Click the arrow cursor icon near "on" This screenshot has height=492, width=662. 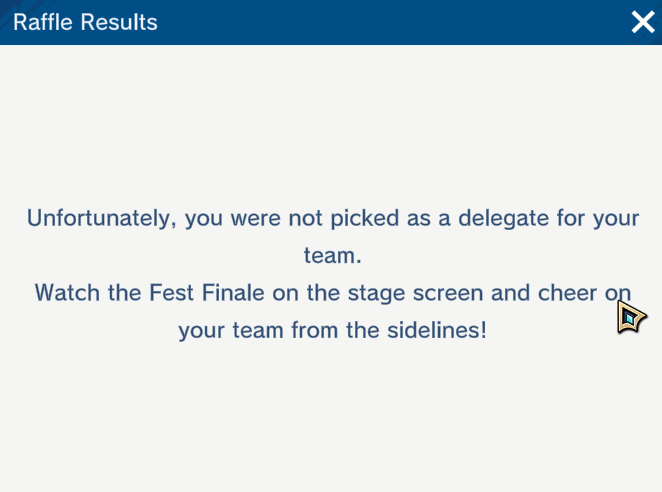630,317
